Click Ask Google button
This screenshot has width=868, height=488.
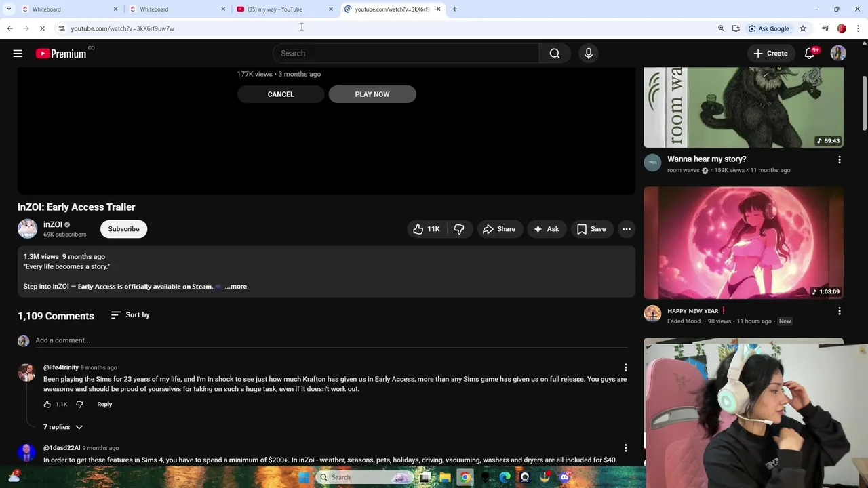tap(769, 28)
